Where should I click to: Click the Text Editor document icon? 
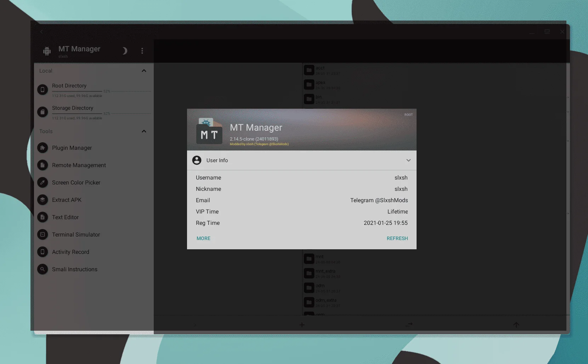[x=43, y=217]
